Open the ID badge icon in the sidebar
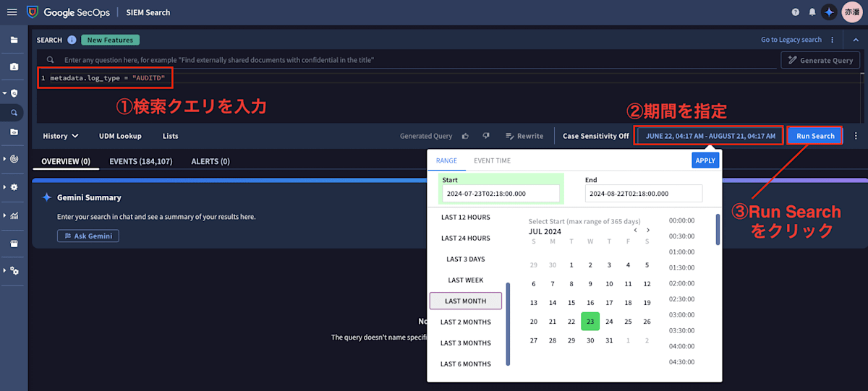This screenshot has width=868, height=391. coord(14,66)
